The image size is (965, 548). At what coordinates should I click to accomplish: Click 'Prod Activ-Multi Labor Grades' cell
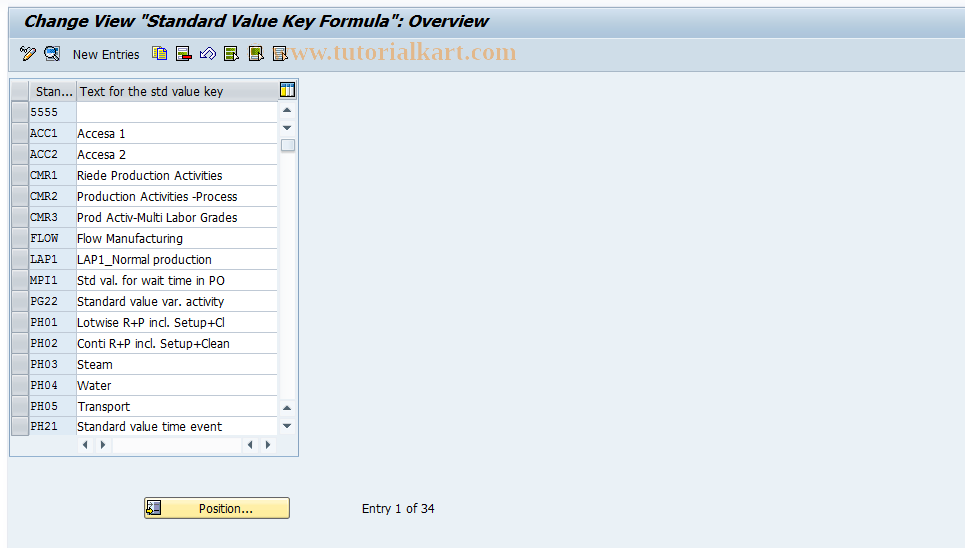pyautogui.click(x=177, y=217)
